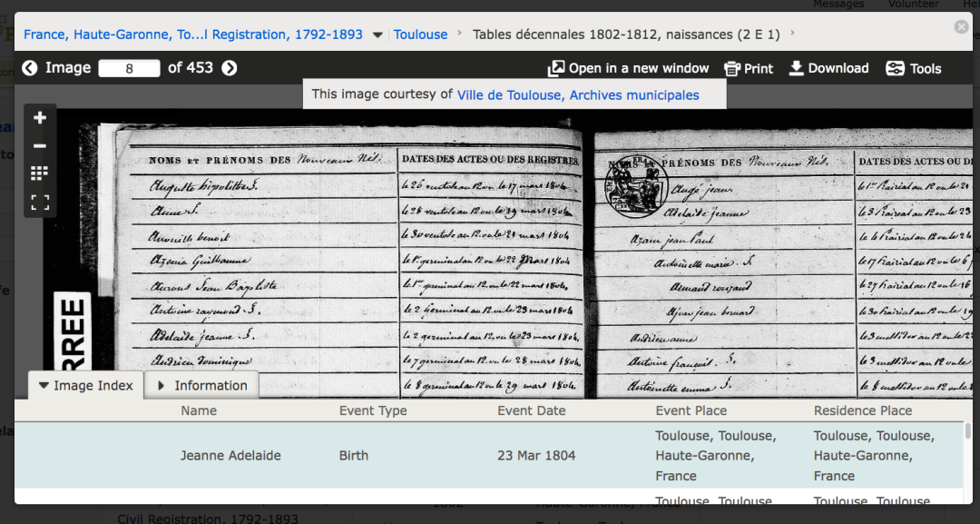Zoom in on the record image
The image size is (980, 524).
point(40,117)
